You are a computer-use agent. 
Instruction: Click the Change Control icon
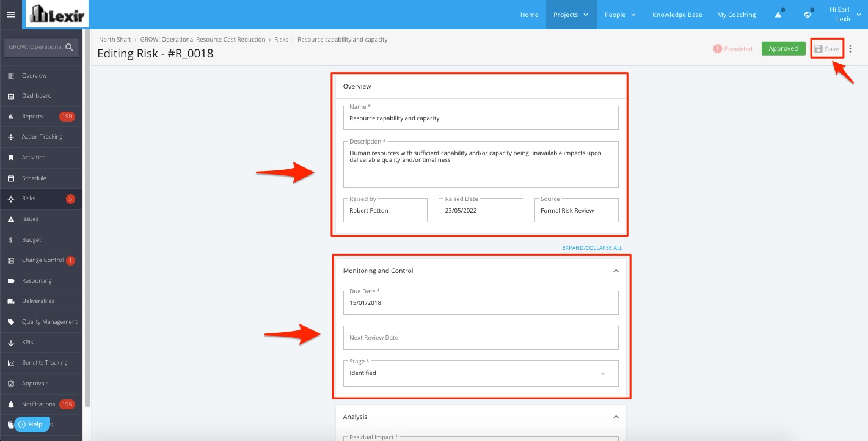coord(11,260)
